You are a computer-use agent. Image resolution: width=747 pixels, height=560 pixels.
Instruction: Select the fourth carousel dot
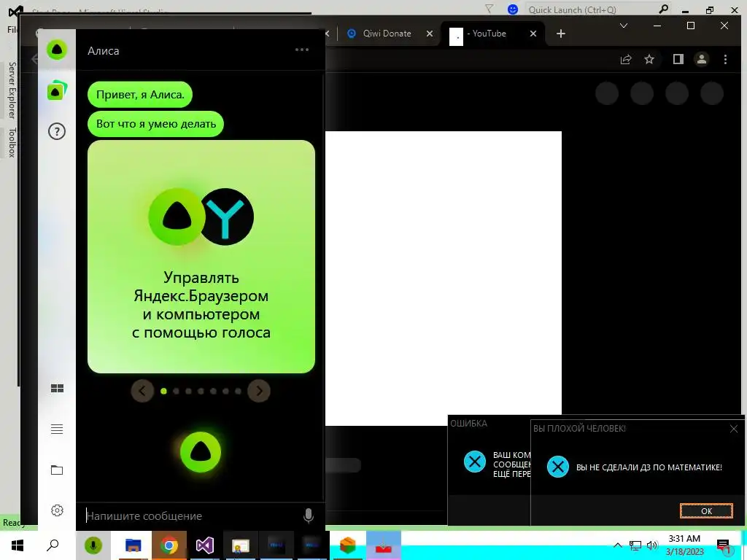coord(201,391)
